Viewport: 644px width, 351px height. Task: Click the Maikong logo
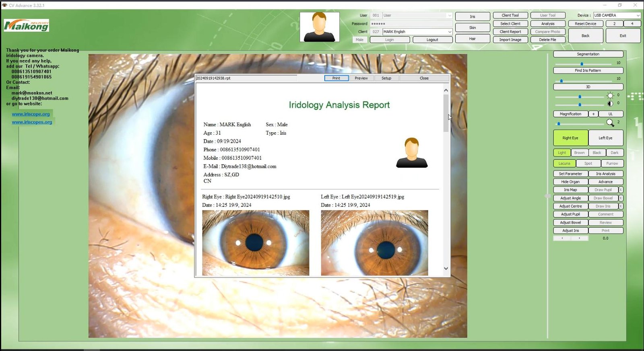pos(27,25)
